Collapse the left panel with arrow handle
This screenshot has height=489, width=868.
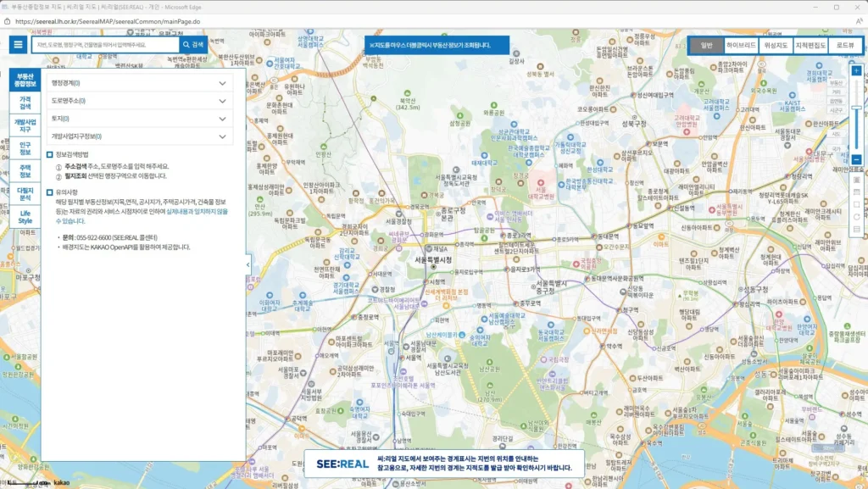(248, 264)
